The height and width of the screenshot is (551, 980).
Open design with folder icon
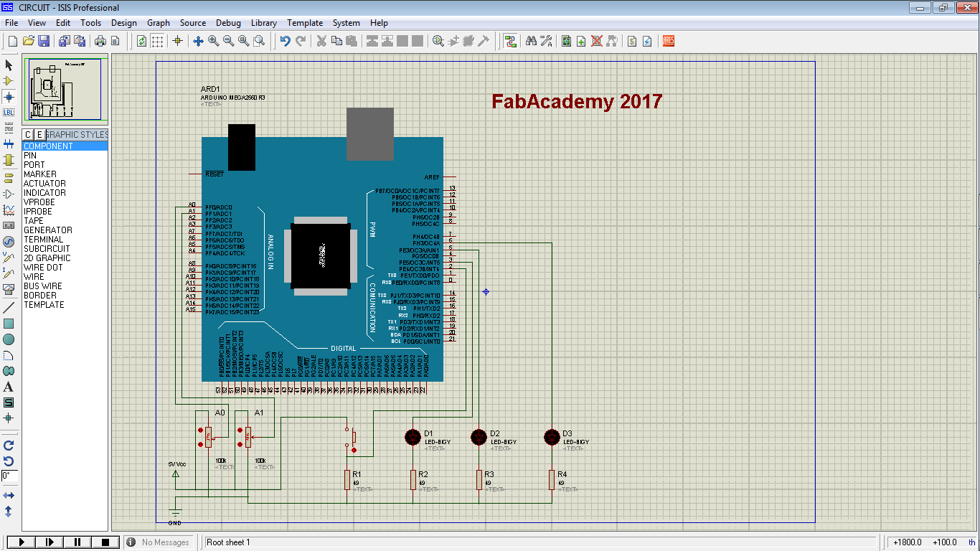(x=29, y=41)
